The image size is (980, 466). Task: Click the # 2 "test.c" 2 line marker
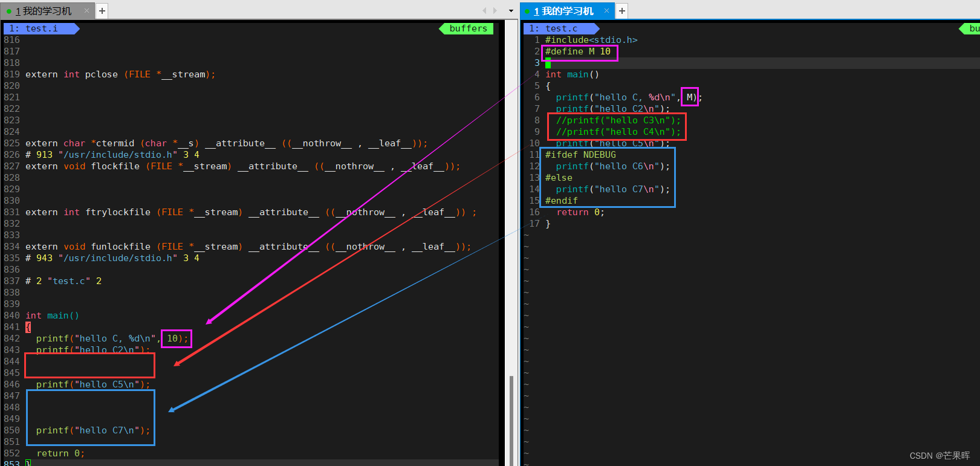pos(63,281)
